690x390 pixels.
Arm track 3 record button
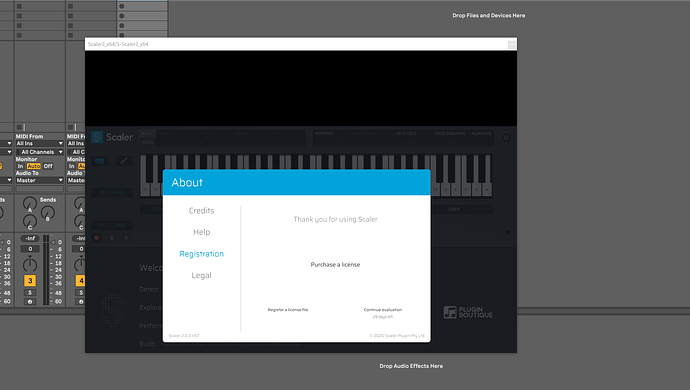pyautogui.click(x=30, y=302)
